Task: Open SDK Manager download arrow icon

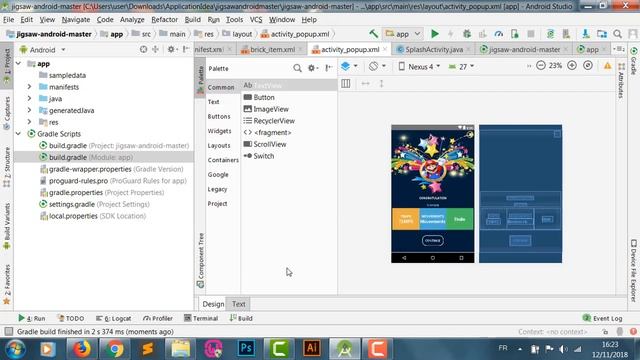Action: [x=585, y=34]
